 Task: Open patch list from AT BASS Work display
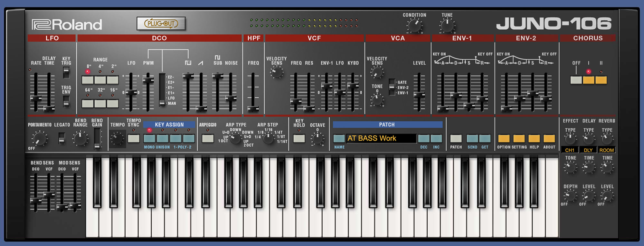[381, 138]
